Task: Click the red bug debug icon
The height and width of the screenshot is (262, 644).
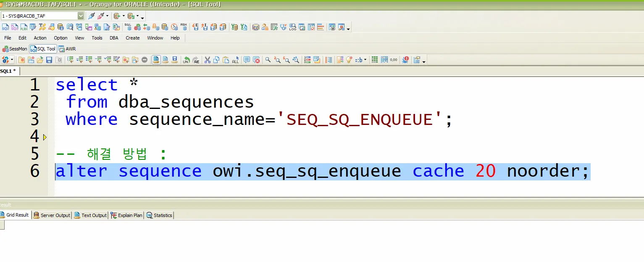Action: (x=405, y=60)
